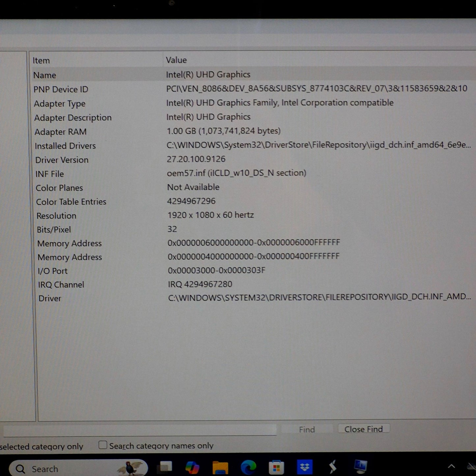476x476 pixels.
Task: Select the PNP Device ID row
Action: coord(253,89)
